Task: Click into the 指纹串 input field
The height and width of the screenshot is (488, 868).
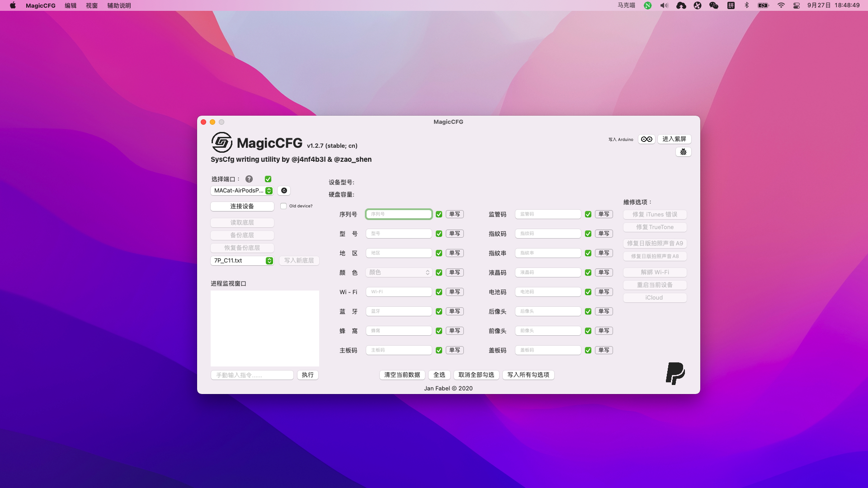Action: pos(548,253)
